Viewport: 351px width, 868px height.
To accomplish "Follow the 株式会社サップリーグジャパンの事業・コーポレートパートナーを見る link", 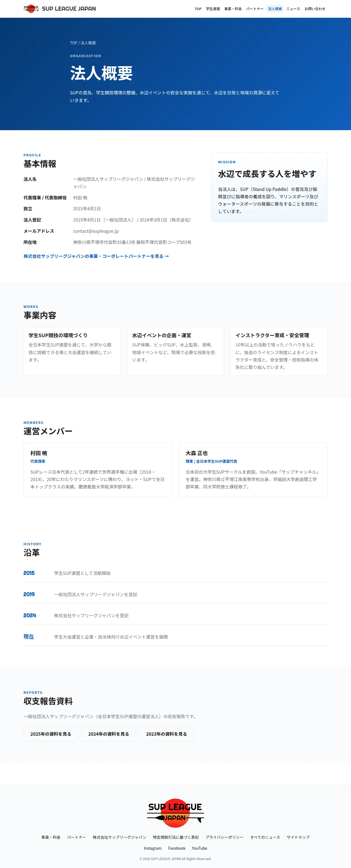I will pos(96,256).
